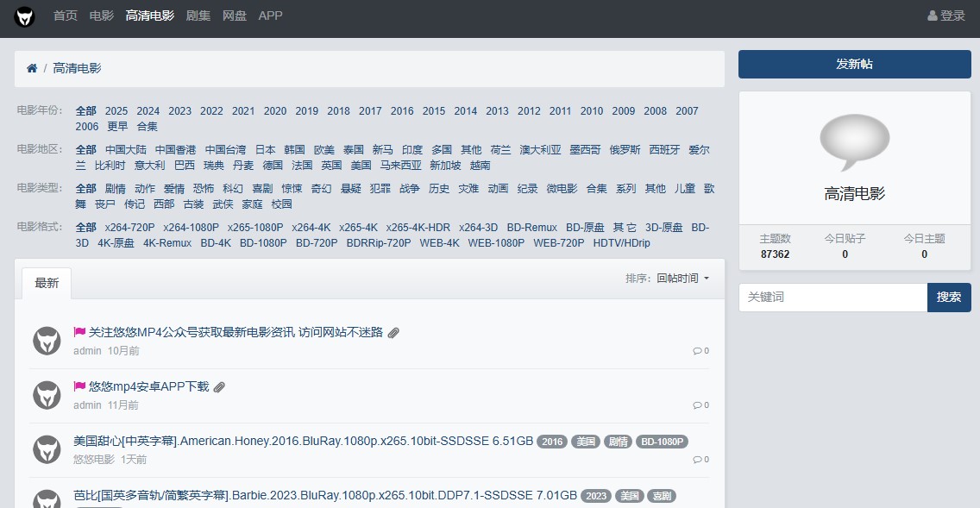980x508 pixels.
Task: Filter by year 2023
Action: click(179, 110)
